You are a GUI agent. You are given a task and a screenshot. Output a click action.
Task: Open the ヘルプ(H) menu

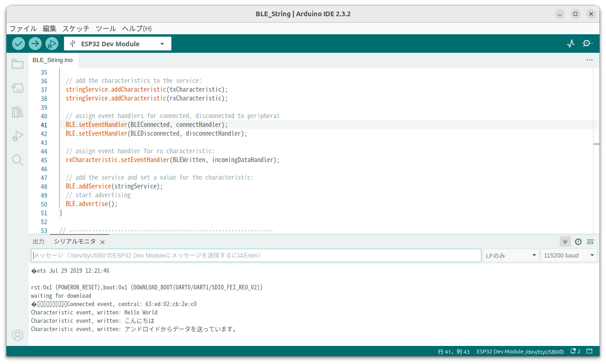coord(137,28)
